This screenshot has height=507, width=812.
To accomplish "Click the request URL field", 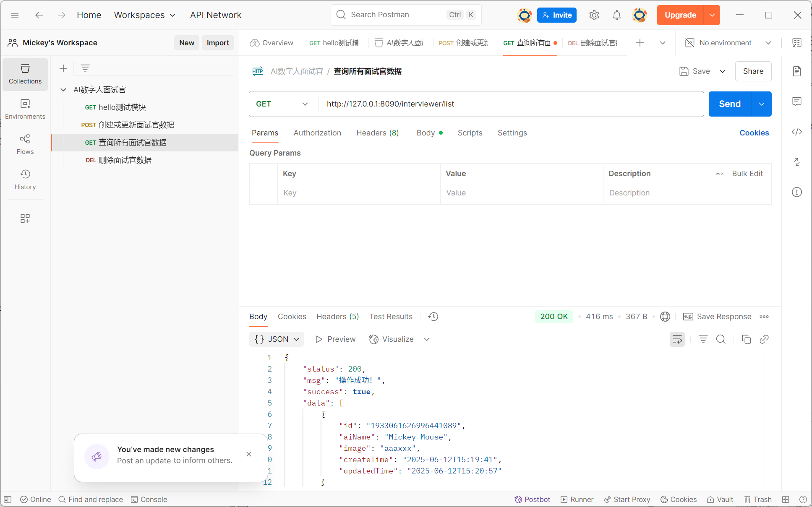I will 504,104.
